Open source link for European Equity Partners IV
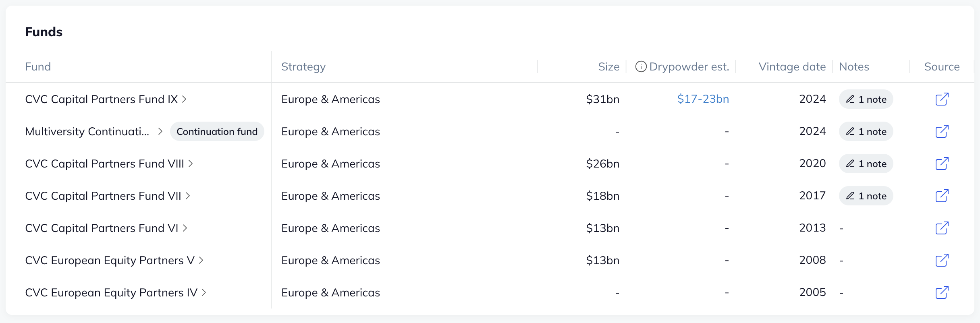The height and width of the screenshot is (323, 980). pyautogui.click(x=942, y=292)
